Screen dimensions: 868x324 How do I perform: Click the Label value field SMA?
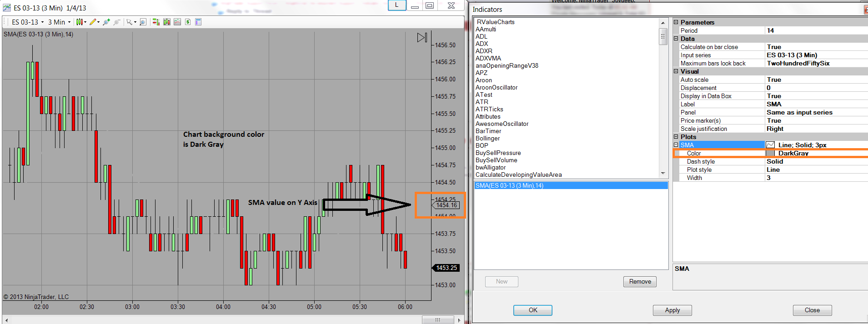[x=817, y=104]
